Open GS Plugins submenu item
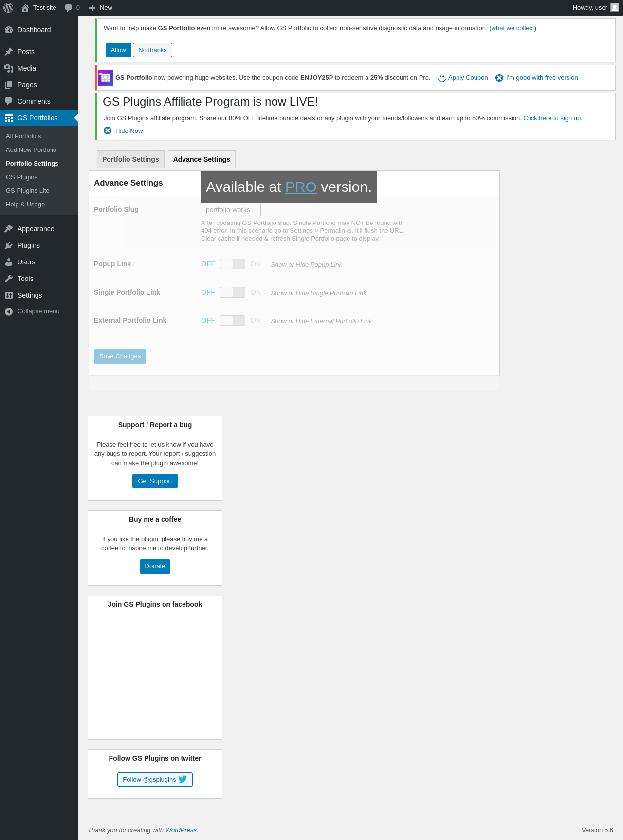623x840 pixels. click(x=21, y=177)
